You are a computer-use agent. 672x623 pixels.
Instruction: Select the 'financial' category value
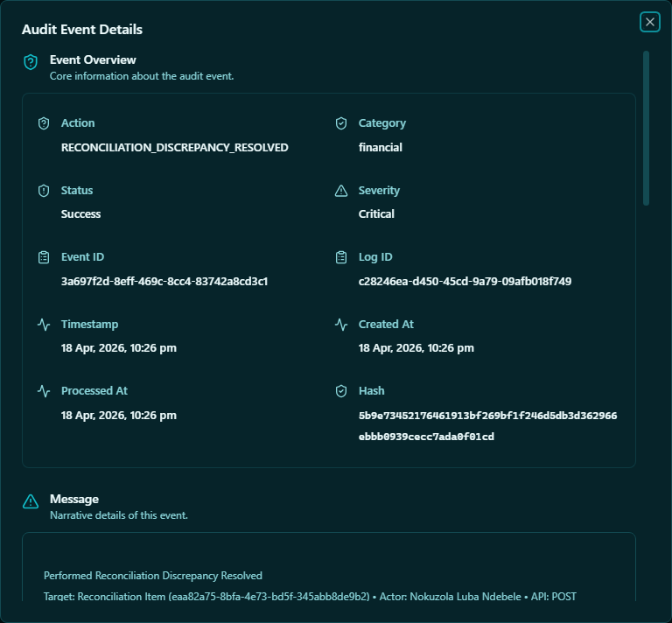tap(380, 147)
